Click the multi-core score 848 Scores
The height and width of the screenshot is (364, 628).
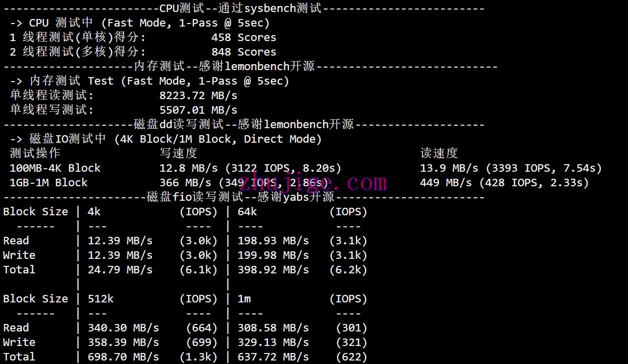pos(244,52)
